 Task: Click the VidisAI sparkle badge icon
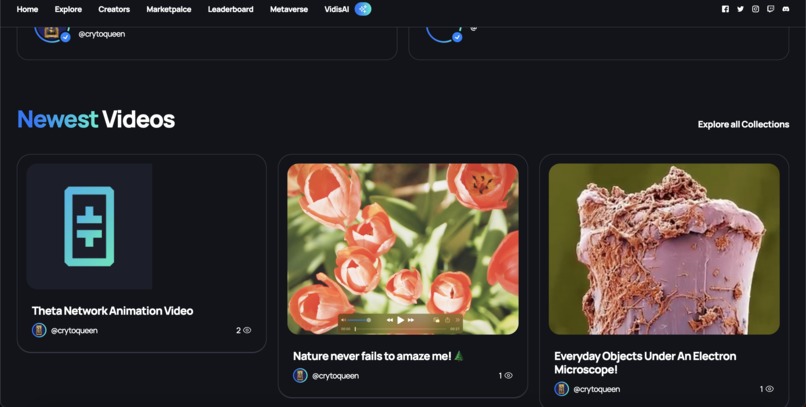point(363,9)
